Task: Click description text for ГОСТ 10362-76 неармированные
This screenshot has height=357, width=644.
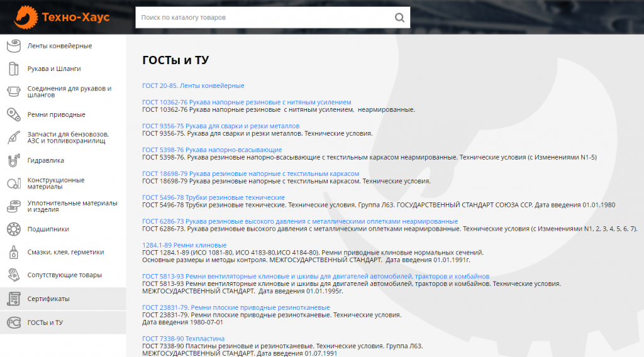Action: click(279, 109)
